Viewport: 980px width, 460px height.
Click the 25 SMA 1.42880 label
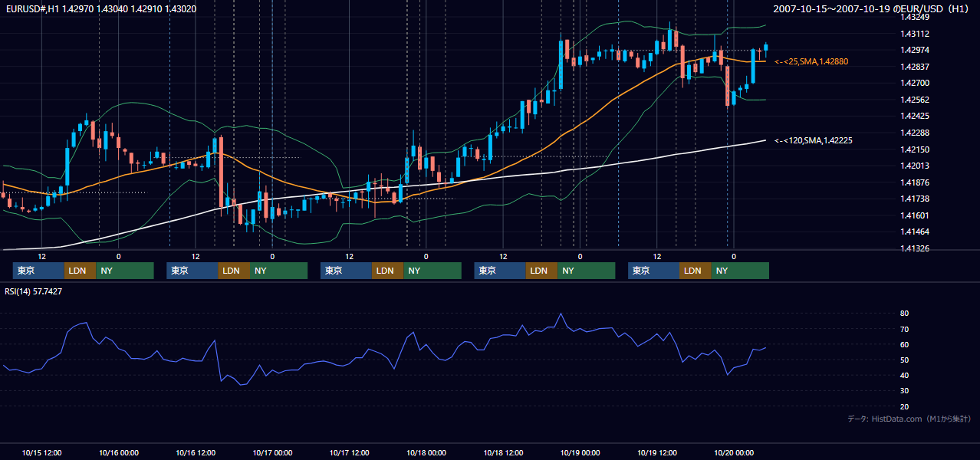(x=811, y=61)
